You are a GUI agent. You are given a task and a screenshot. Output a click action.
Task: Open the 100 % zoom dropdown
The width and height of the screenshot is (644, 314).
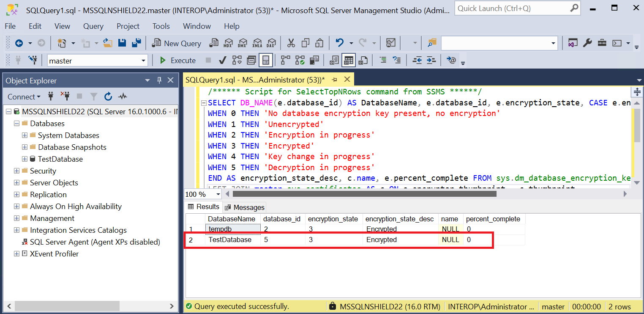point(218,194)
